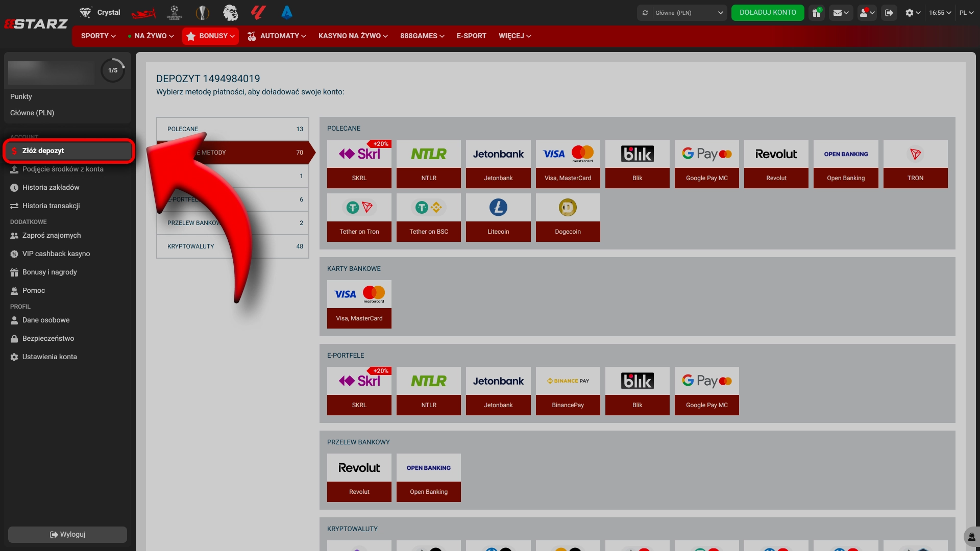Viewport: 980px width, 551px height.
Task: Expand the settings gear dropdown
Action: [913, 13]
